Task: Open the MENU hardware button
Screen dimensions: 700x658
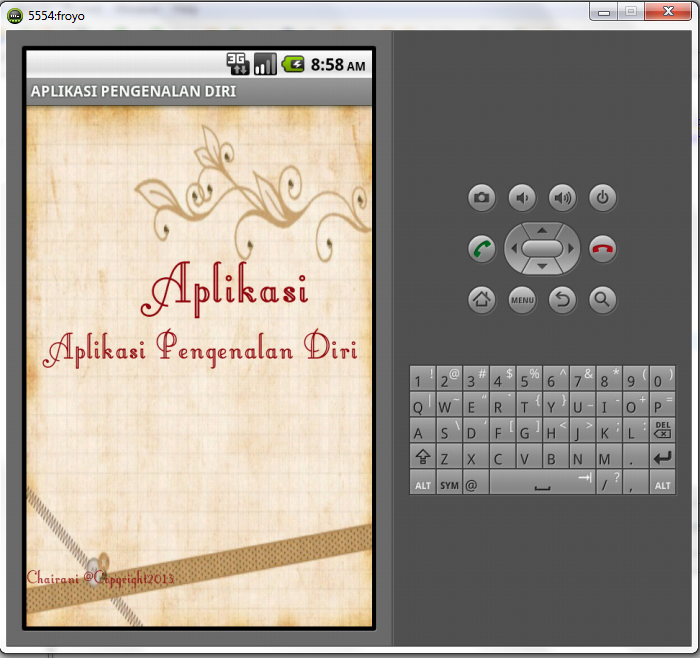Action: (x=522, y=300)
